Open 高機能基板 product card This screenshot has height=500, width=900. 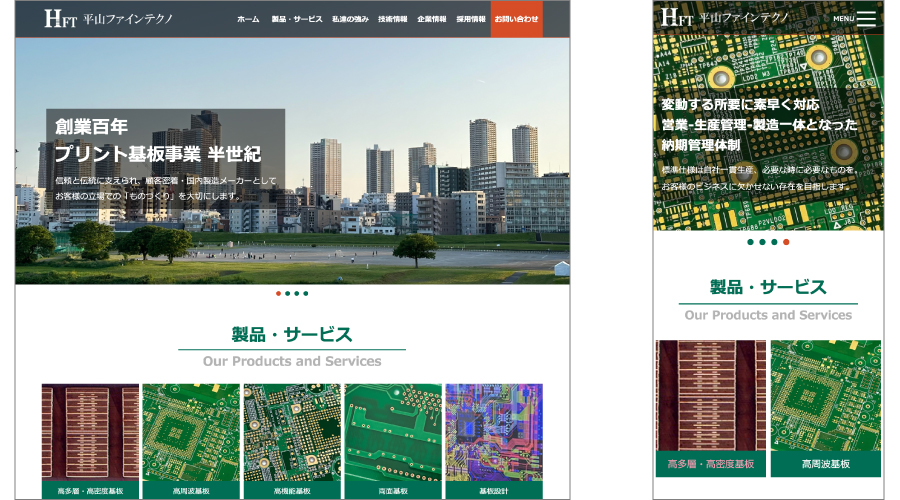coord(292,441)
